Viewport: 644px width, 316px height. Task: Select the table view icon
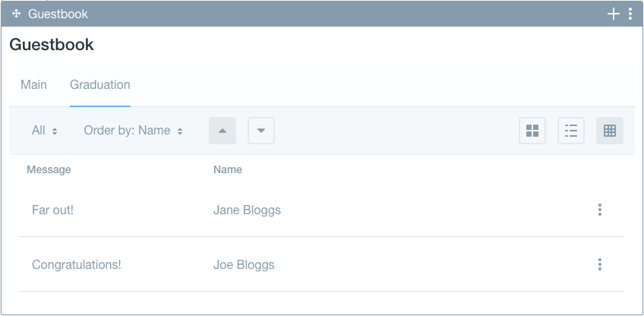pos(610,131)
